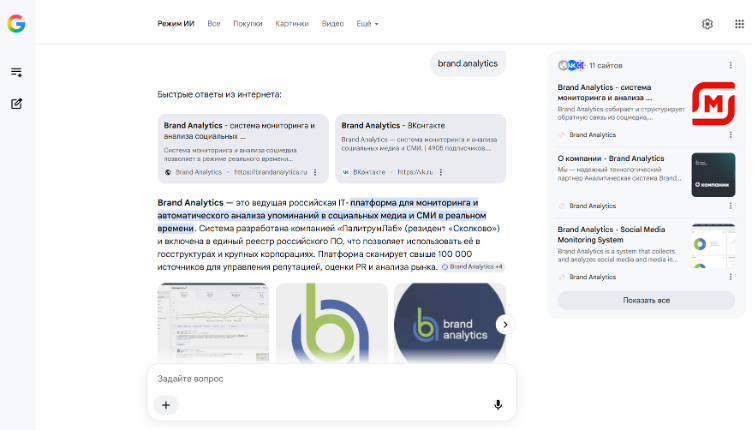Open the brand analytics dark logo thumbnail
This screenshot has height=430, width=755.
[x=450, y=322]
